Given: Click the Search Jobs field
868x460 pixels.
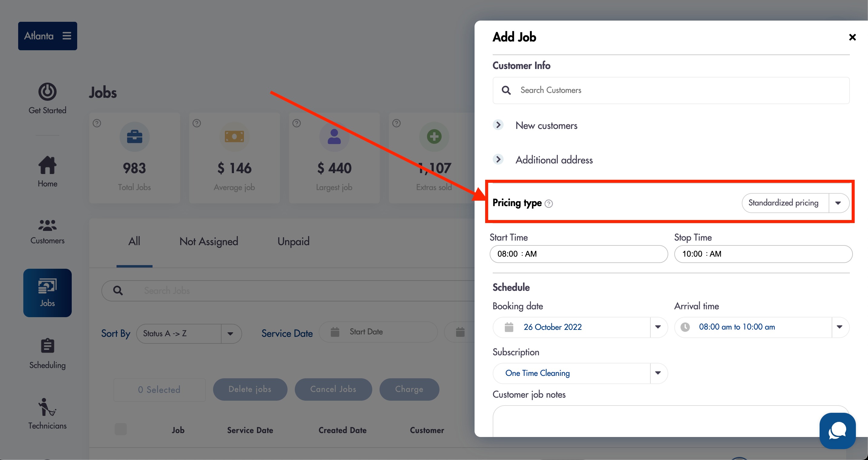Looking at the screenshot, I should coord(288,291).
